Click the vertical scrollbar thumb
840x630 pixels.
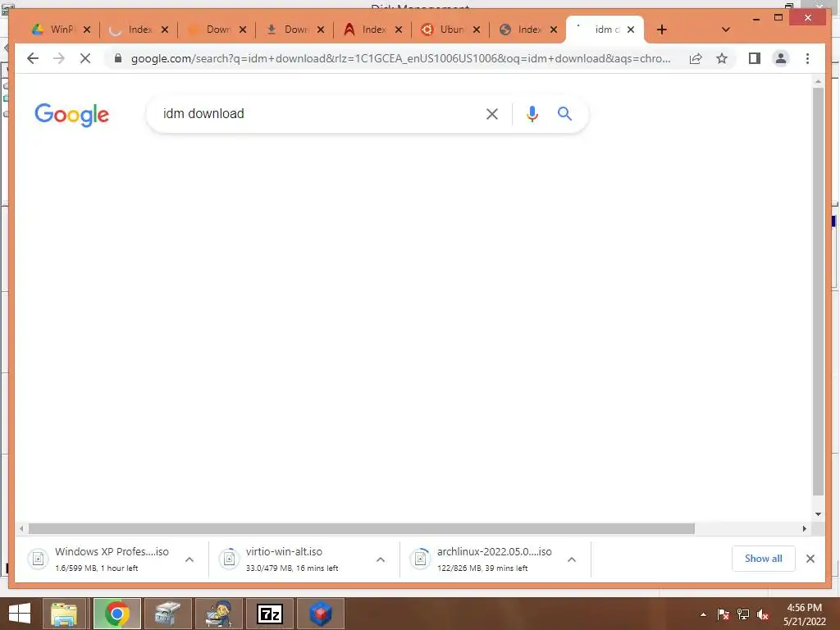coord(818,291)
